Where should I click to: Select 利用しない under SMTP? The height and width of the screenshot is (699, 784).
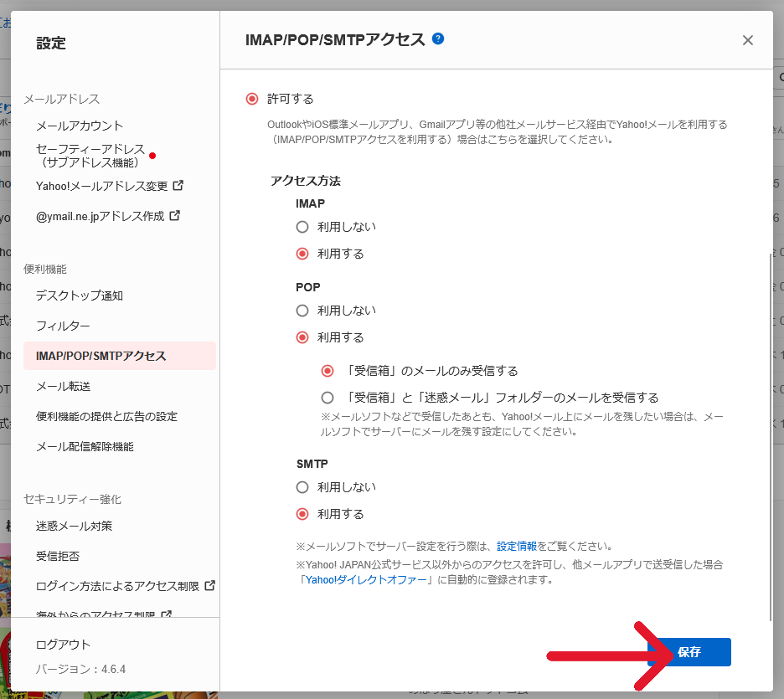(302, 487)
